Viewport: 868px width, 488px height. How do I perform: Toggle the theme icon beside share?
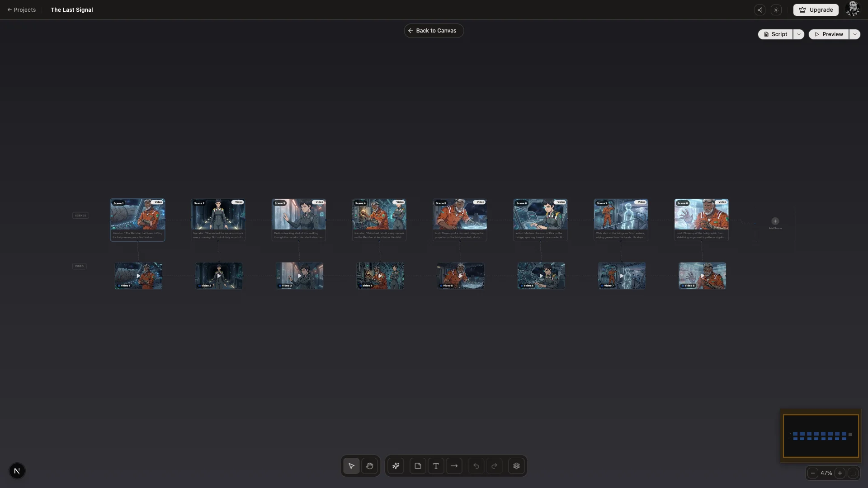tap(776, 10)
